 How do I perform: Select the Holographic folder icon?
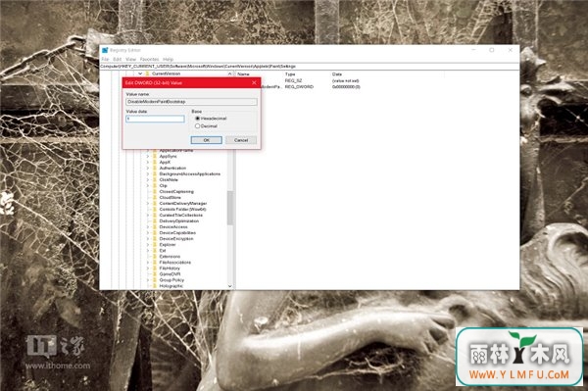[155, 286]
